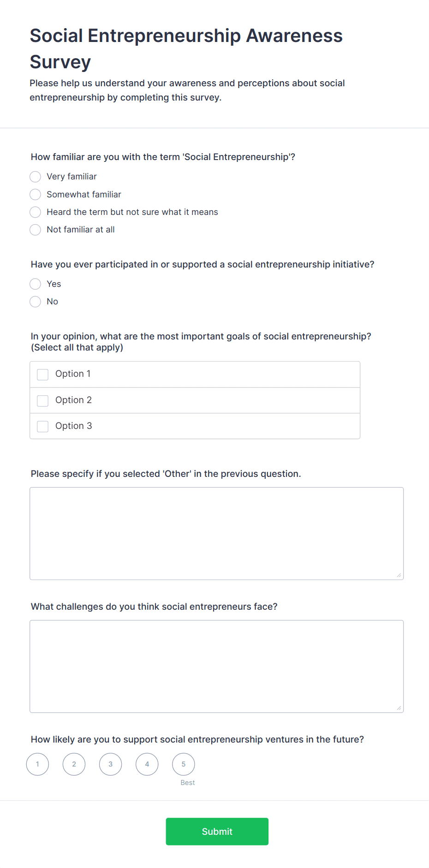The width and height of the screenshot is (429, 868).
Task: Submit the survey form
Action: tap(217, 832)
